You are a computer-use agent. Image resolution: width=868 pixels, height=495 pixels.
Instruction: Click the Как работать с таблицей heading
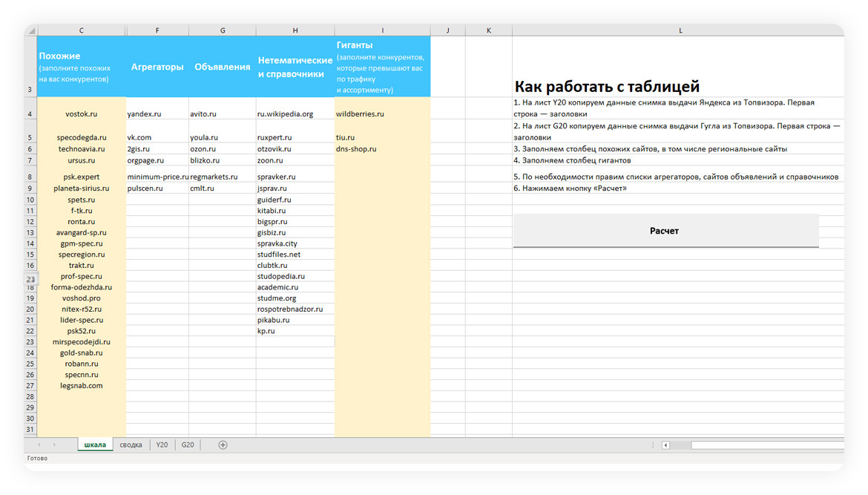(608, 86)
